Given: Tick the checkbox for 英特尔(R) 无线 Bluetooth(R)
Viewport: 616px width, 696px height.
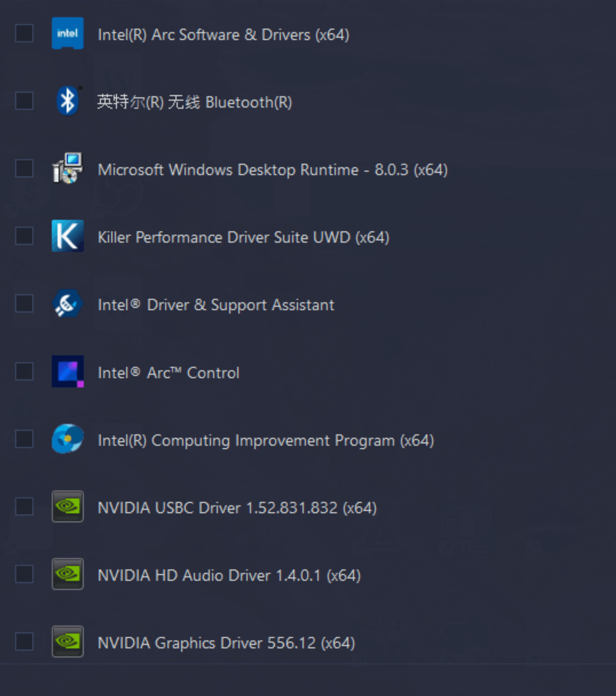Looking at the screenshot, I should [24, 101].
